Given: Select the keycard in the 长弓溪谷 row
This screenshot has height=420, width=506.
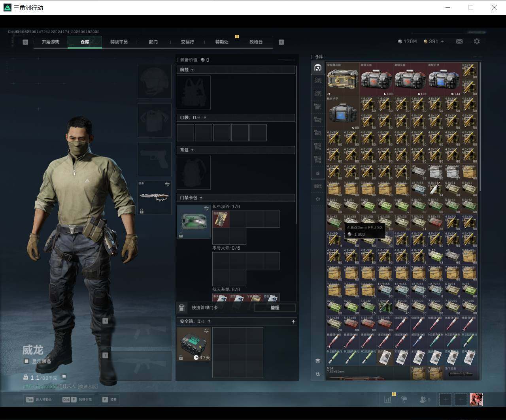Looking at the screenshot, I should click(x=221, y=219).
